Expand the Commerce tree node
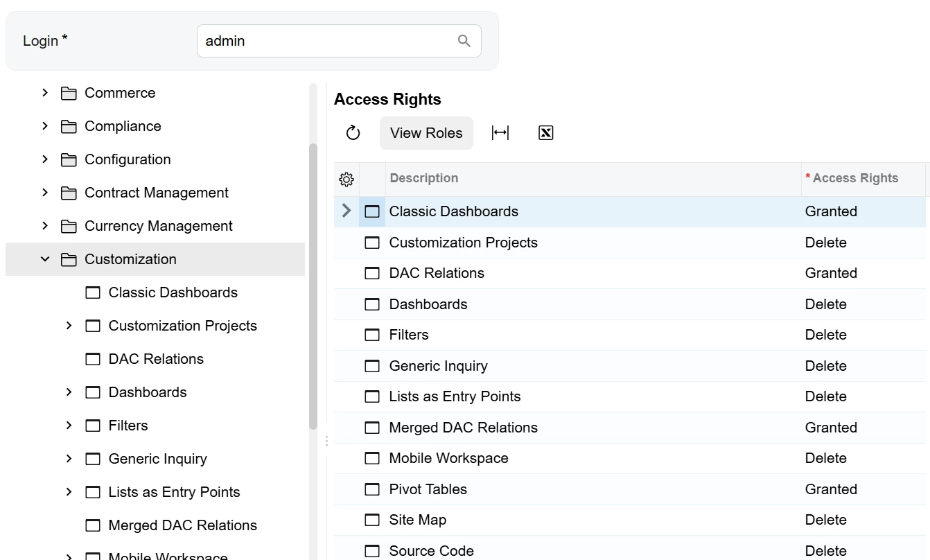 (45, 93)
